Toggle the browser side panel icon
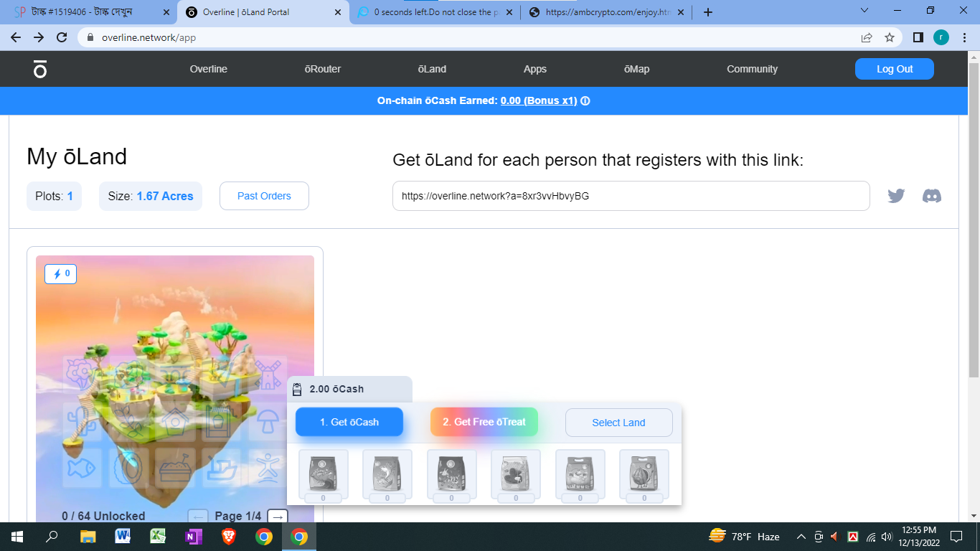980x551 pixels. 918,37
